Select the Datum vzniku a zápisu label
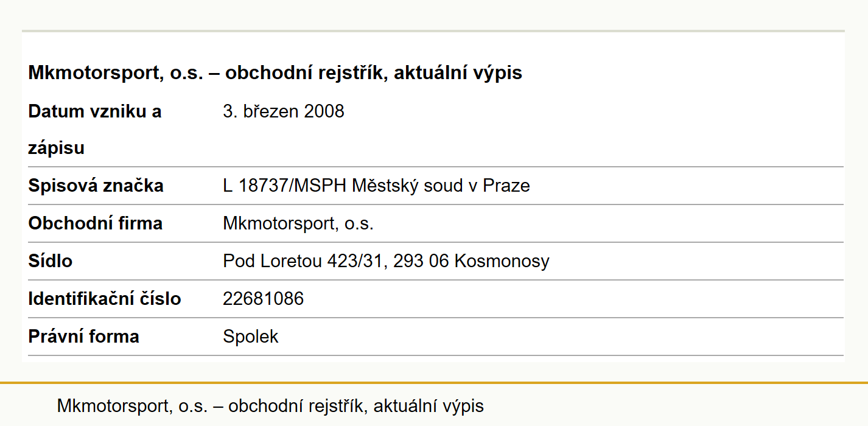868x426 pixels. coord(95,130)
